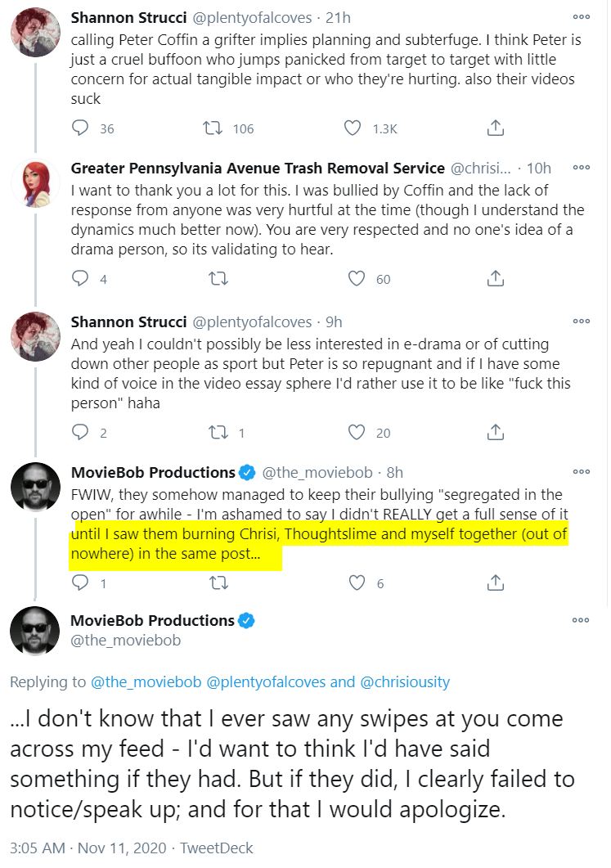611x868 pixels.
Task: Reply to Greater Pennsylvania Avenue tweet
Action: (x=80, y=279)
